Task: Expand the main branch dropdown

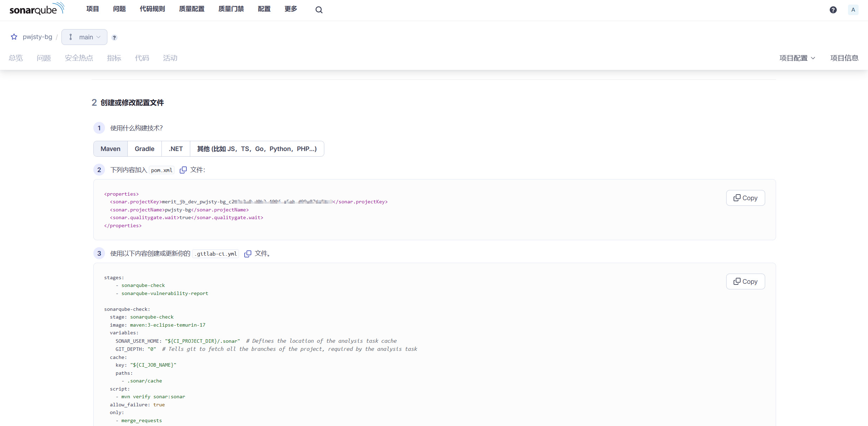Action: click(x=85, y=37)
